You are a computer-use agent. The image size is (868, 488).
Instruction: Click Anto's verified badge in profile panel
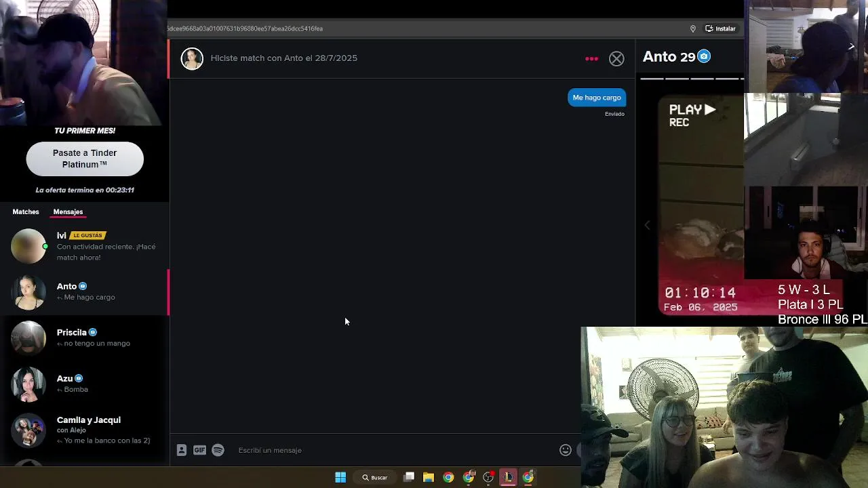click(x=704, y=57)
